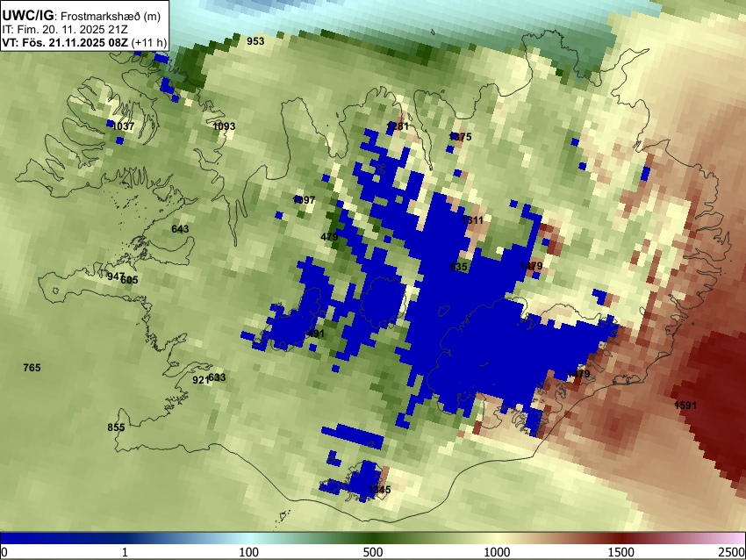The height and width of the screenshot is (560, 746).
Task: Click the color scale label 2500
Action: tap(732, 552)
